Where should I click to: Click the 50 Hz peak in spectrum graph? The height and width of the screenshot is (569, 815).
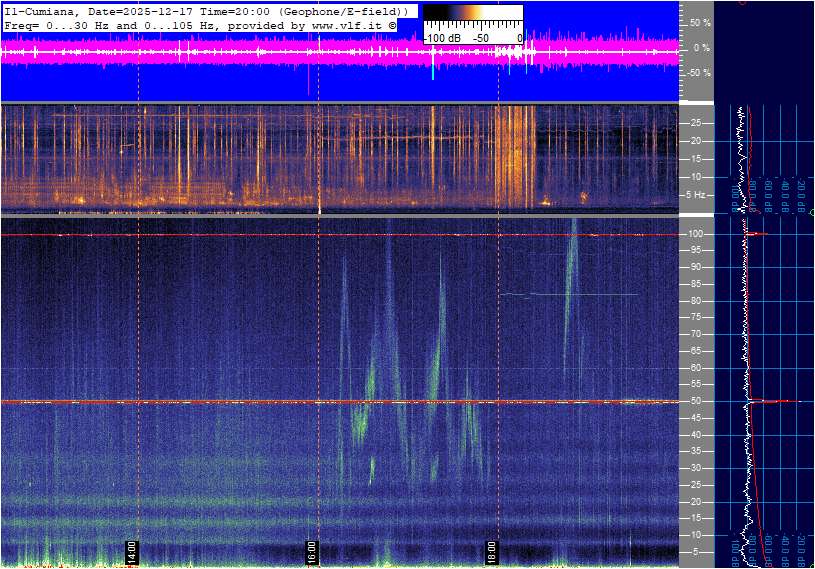click(774, 401)
